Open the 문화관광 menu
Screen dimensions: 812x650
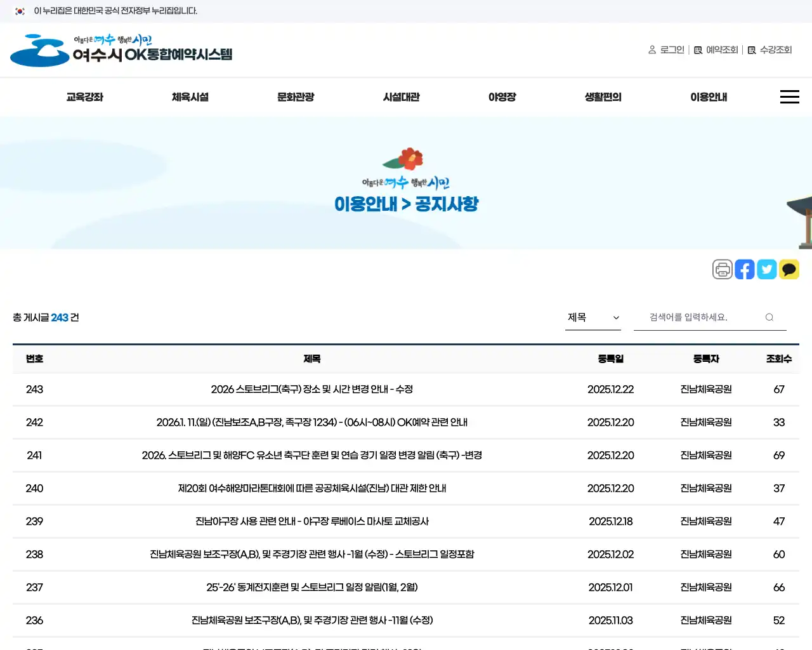click(296, 96)
